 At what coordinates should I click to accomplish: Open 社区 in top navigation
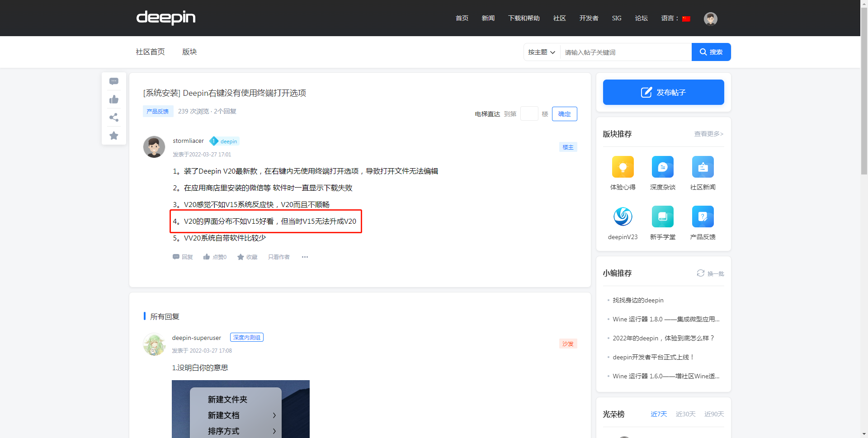tap(560, 18)
